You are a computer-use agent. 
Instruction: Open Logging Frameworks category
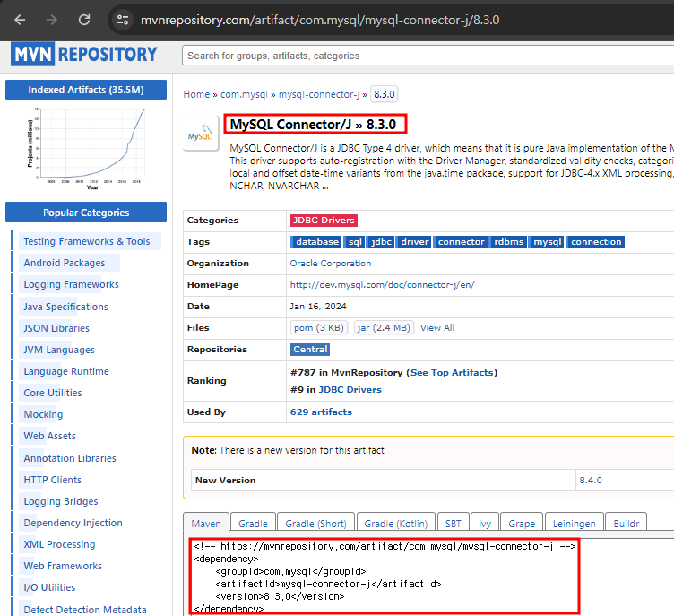(71, 284)
